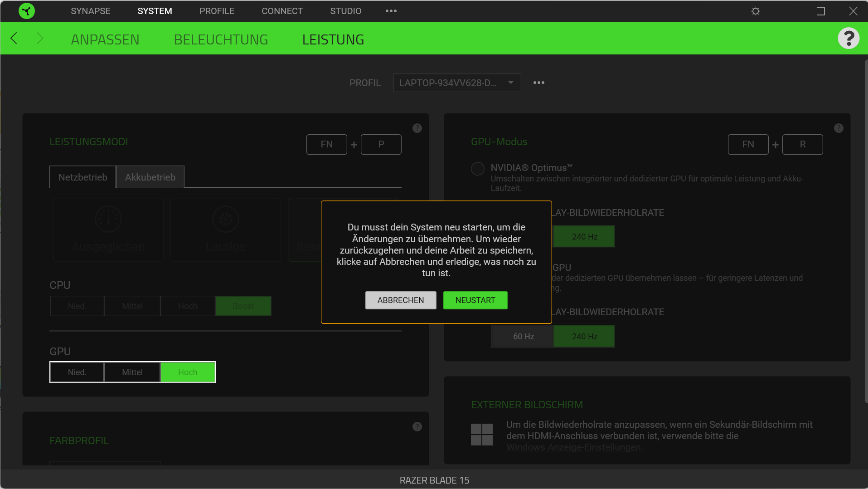Open the help question mark button
The image size is (868, 489).
pyautogui.click(x=849, y=38)
